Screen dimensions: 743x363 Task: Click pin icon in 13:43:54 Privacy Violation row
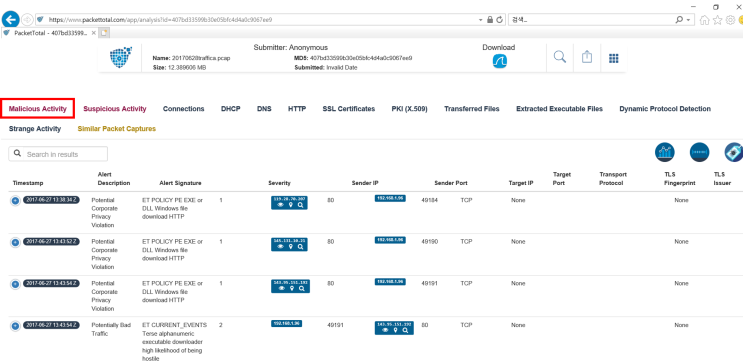click(292, 288)
